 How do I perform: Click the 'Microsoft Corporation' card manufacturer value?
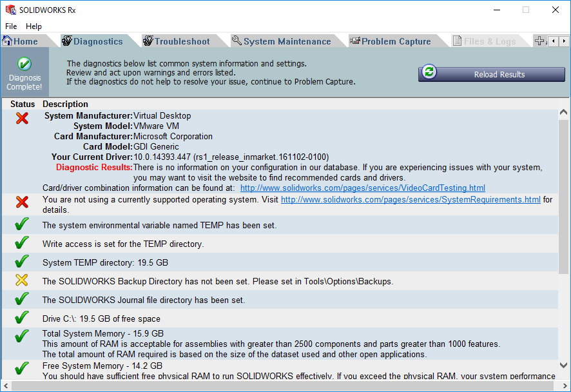coord(173,136)
